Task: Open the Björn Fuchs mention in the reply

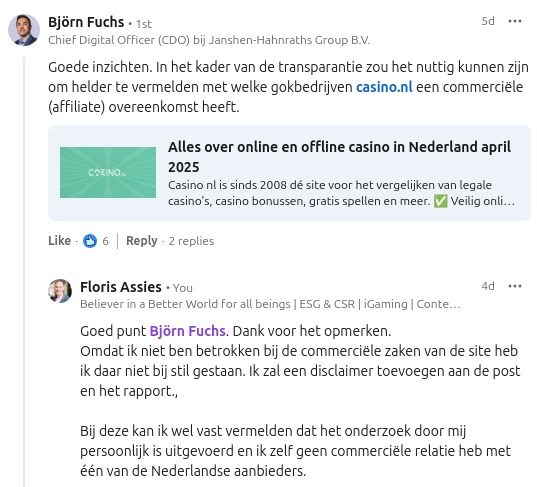Action: (187, 331)
